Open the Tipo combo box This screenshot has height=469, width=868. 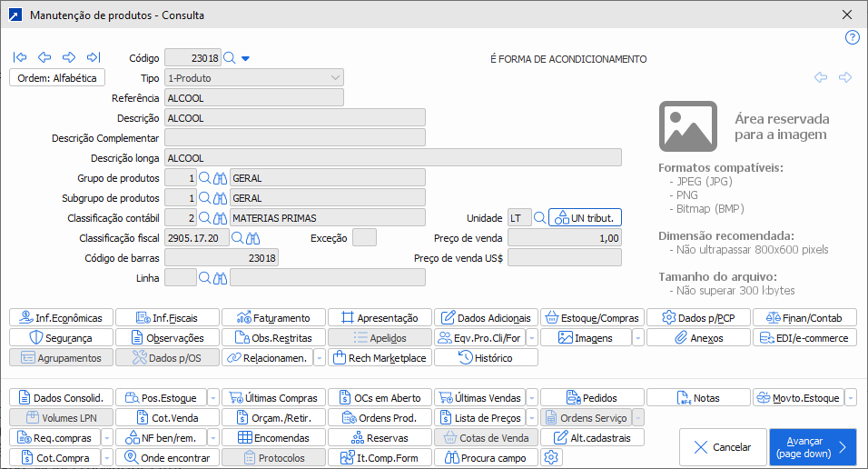pyautogui.click(x=254, y=78)
